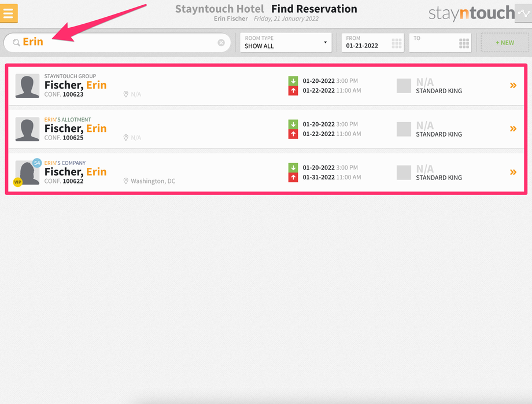Click arrival arrow icon for CONF. 100623
This screenshot has width=532, height=404.
pyautogui.click(x=293, y=81)
